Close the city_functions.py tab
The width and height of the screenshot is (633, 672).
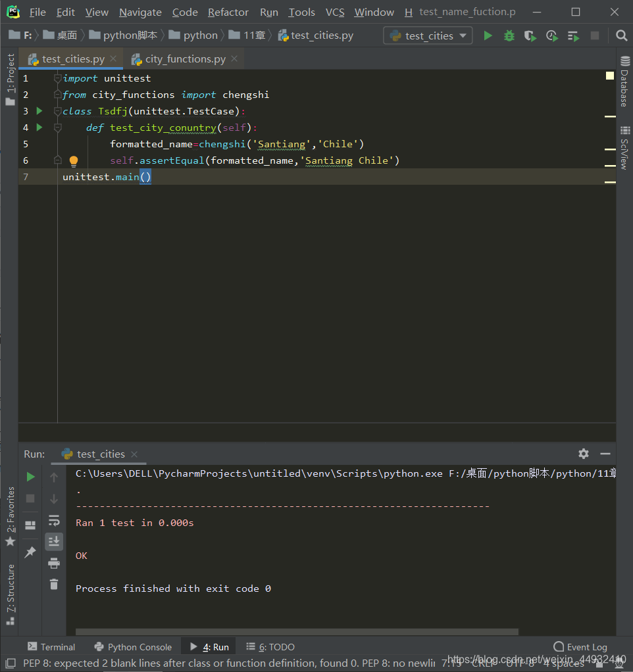(234, 59)
